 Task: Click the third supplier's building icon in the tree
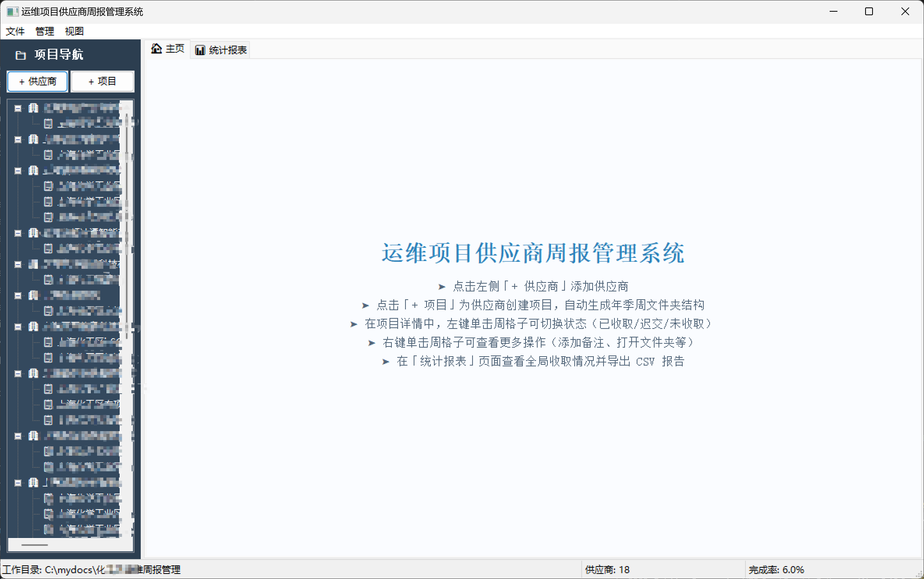[34, 171]
